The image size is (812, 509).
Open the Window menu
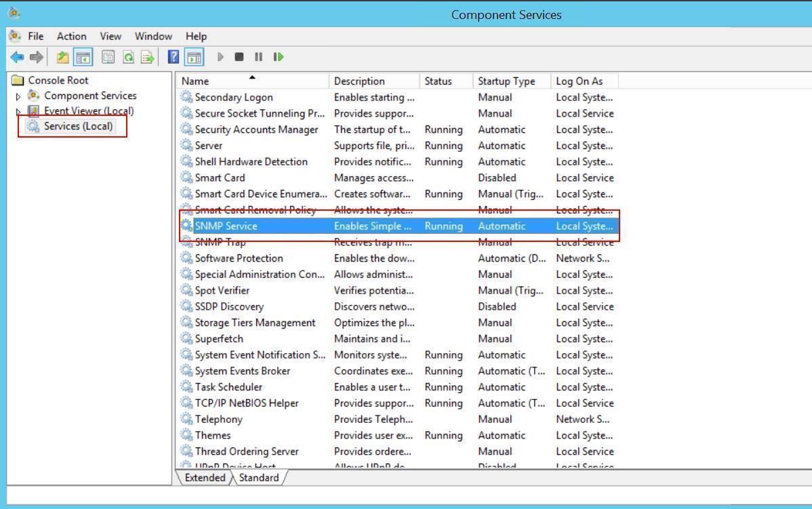[x=153, y=36]
